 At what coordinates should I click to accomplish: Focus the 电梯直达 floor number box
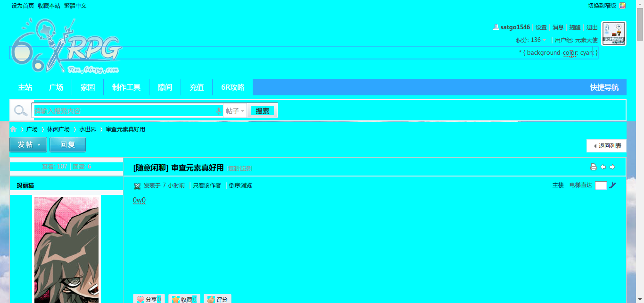pyautogui.click(x=601, y=185)
